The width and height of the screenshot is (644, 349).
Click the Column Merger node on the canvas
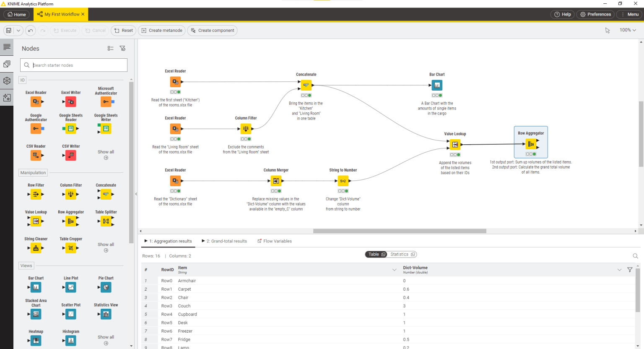276,181
